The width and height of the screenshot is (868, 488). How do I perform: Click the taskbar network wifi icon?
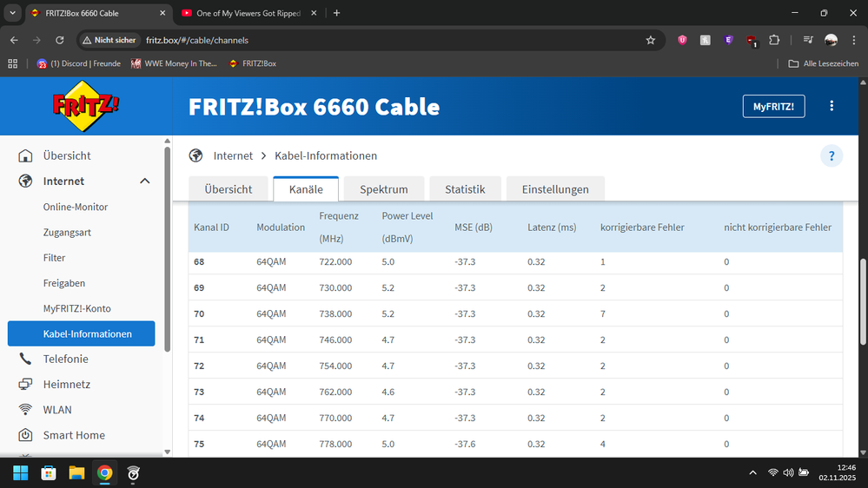click(x=772, y=472)
